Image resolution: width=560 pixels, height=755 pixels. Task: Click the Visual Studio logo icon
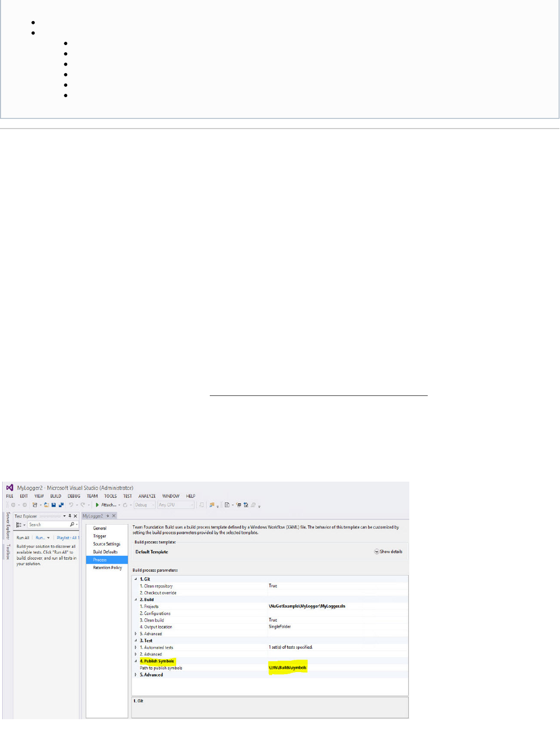(10, 488)
